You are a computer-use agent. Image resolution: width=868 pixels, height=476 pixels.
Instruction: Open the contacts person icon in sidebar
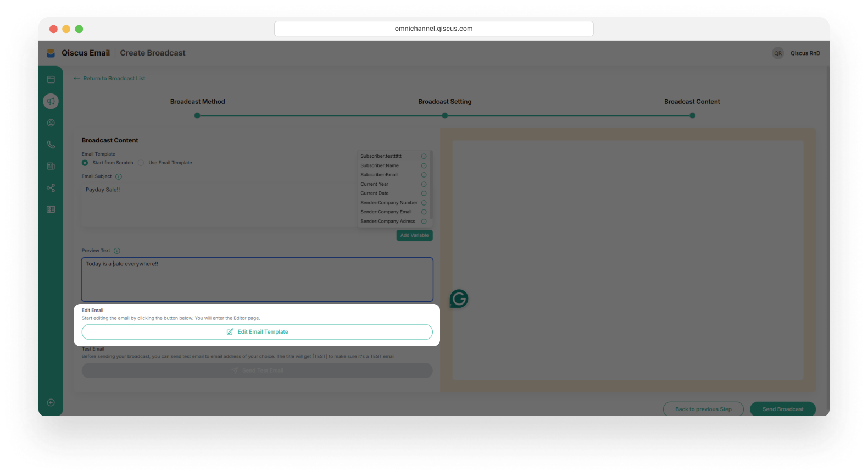click(x=51, y=123)
